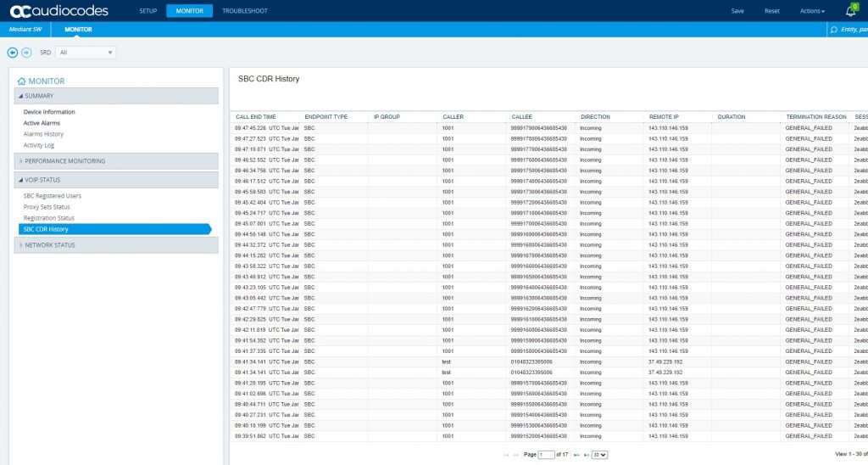Open Activity Log
The image size is (868, 465).
tap(39, 145)
